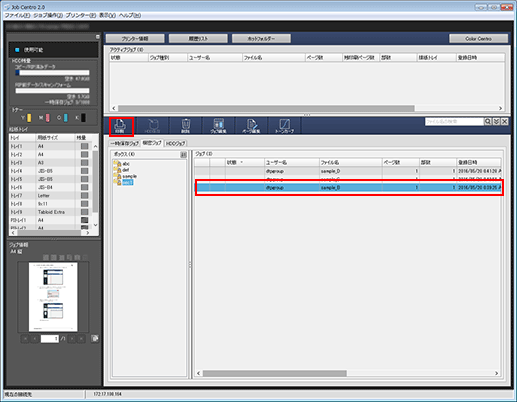Click the ホットフォルダー button
This screenshot has height=402, width=517.
point(261,39)
